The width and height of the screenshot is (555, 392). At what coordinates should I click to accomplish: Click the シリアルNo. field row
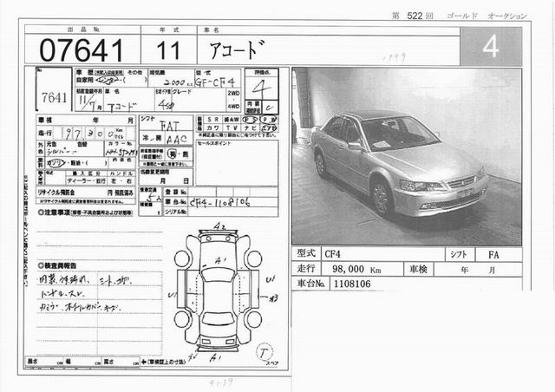(221, 212)
